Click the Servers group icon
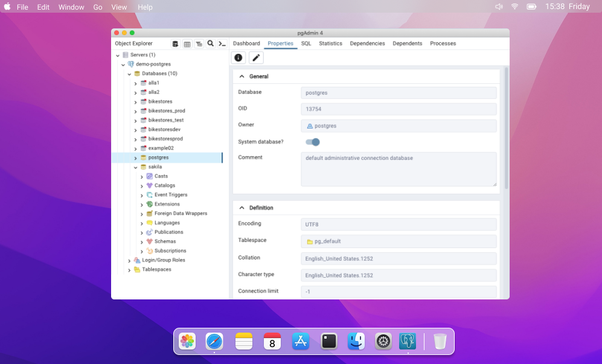 pyautogui.click(x=126, y=55)
